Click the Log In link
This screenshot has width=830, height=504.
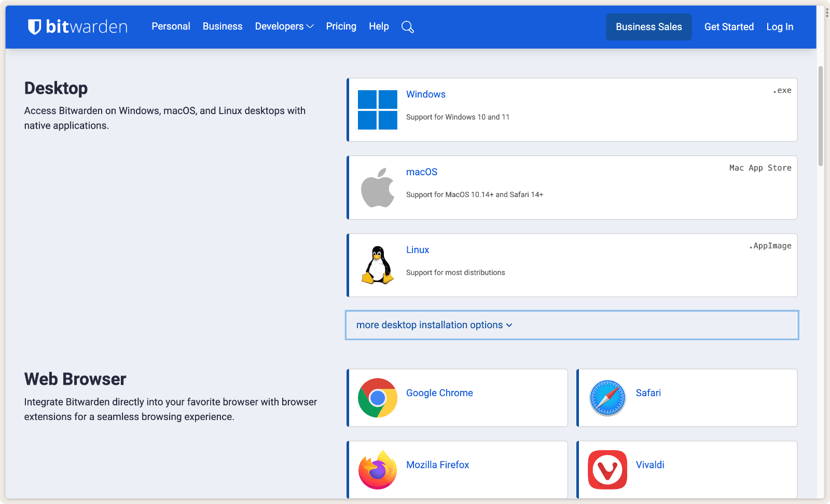tap(780, 27)
